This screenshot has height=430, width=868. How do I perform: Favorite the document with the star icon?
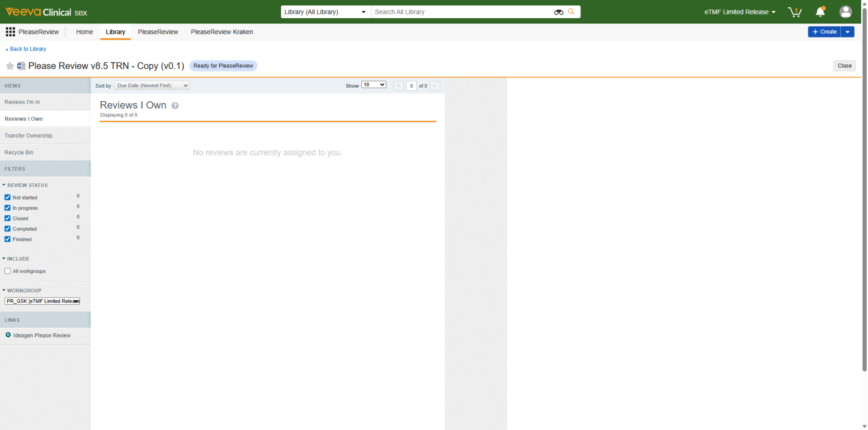[10, 66]
